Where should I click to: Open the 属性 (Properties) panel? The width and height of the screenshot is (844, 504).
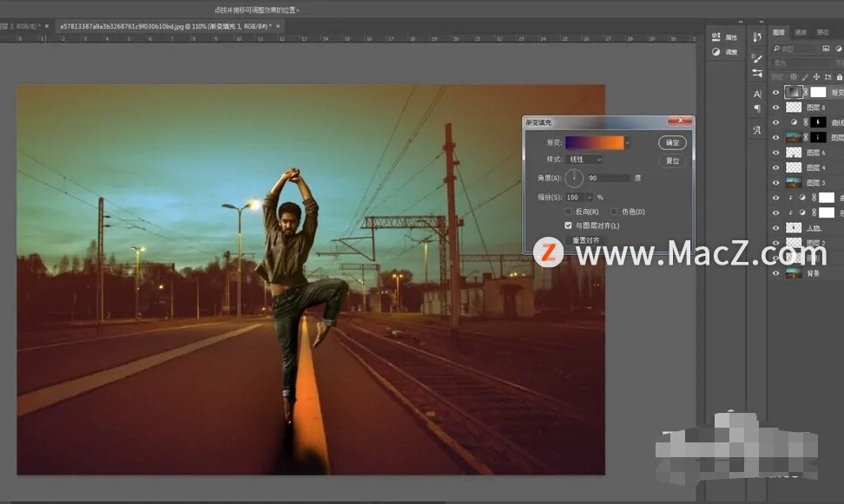724,37
